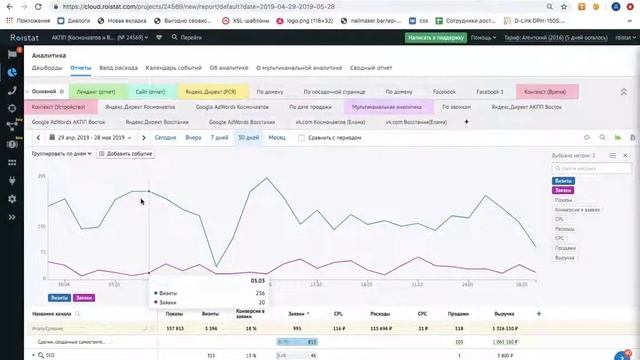Screen dimensions: 640x360
Task: Open the branching nodes beta sidebar icon
Action: 12,126
